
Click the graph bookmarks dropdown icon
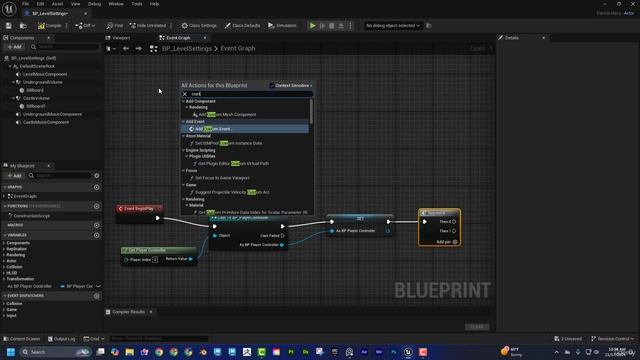[110, 49]
